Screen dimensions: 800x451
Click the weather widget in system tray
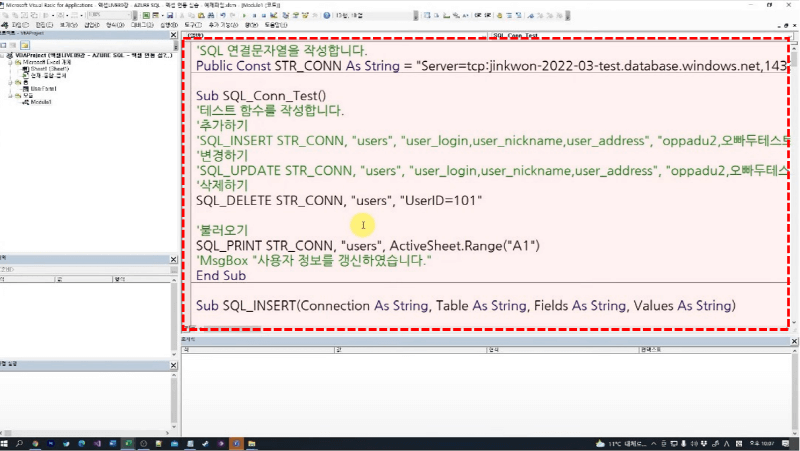point(620,444)
